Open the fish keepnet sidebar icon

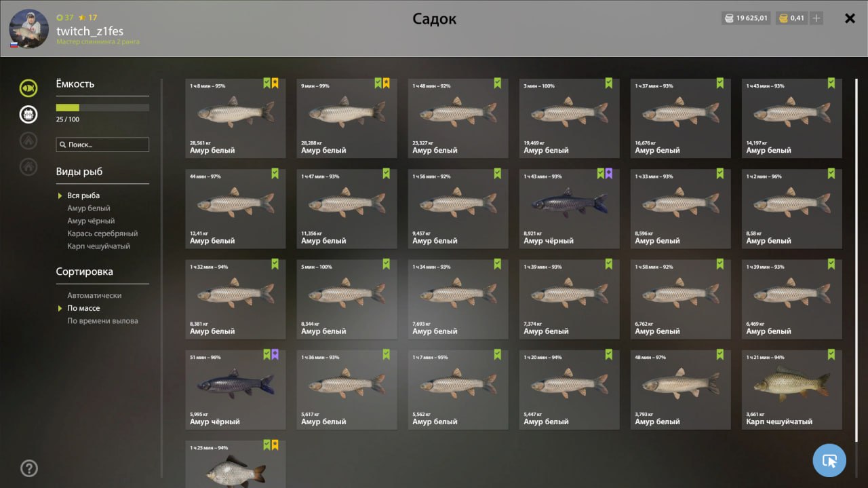coord(28,88)
